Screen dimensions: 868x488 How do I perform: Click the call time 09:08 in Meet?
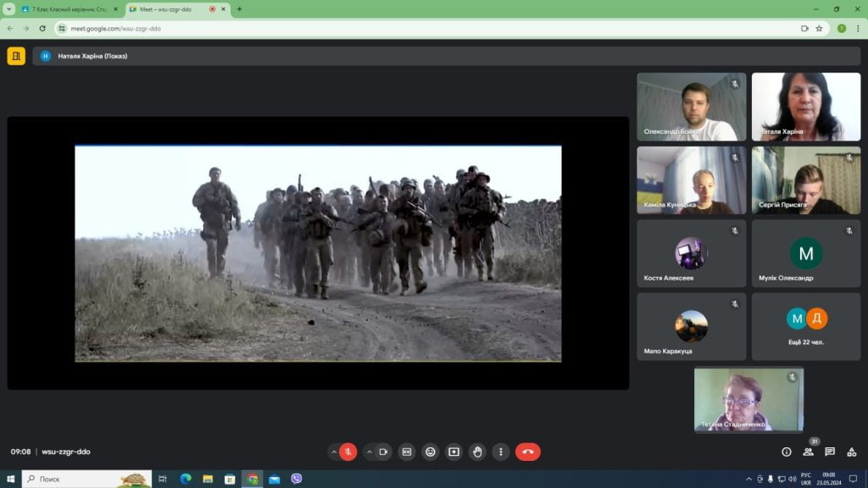[x=20, y=452]
